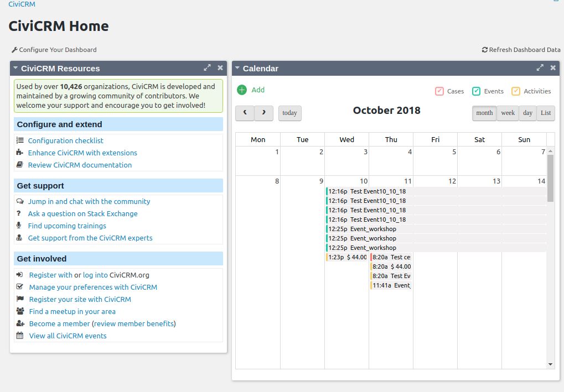This screenshot has width=564, height=392.
Task: Switch the calendar to week view
Action: (x=508, y=113)
